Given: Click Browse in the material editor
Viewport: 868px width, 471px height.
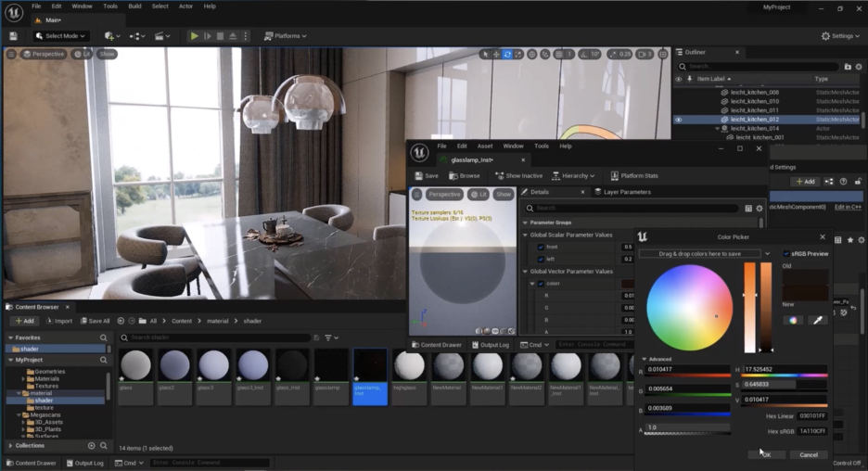Looking at the screenshot, I should click(x=465, y=175).
